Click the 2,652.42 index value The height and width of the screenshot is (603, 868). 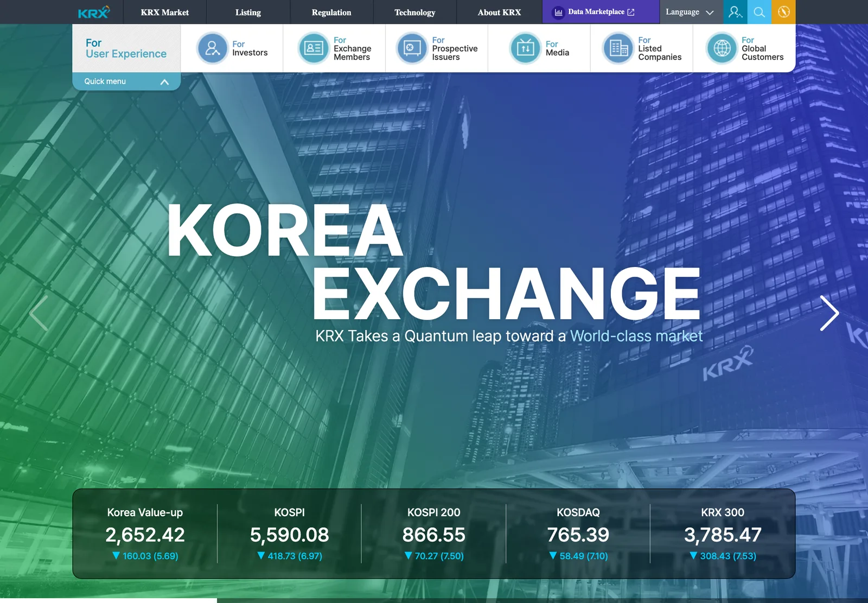point(145,535)
